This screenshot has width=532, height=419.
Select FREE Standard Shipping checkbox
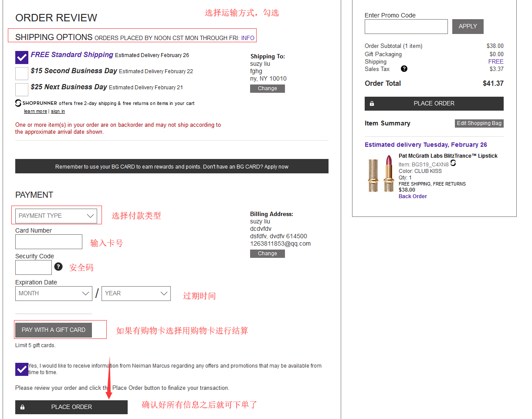(22, 57)
